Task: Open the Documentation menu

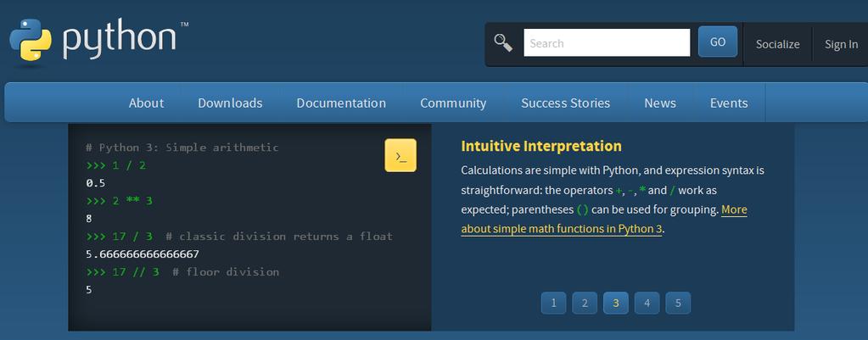Action: [341, 103]
